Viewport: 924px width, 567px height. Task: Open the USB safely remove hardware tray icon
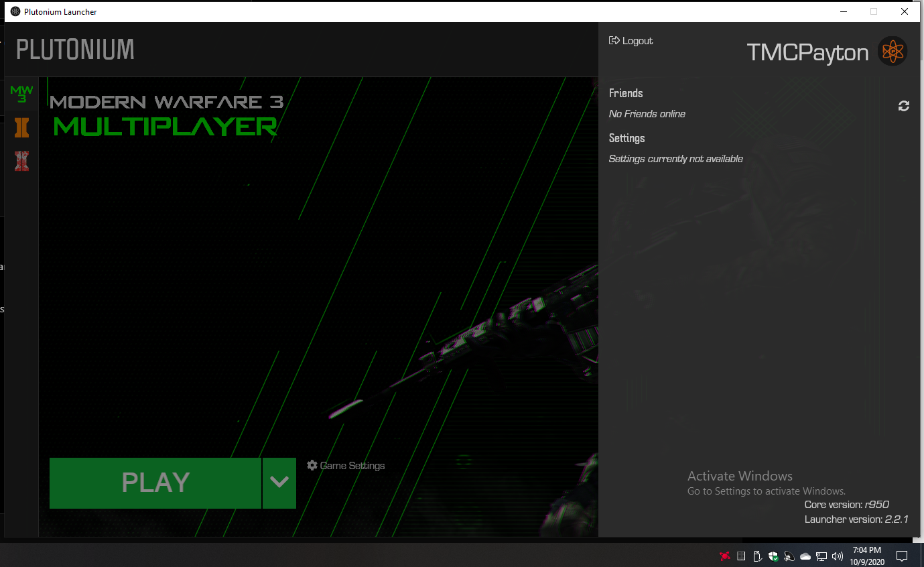757,556
